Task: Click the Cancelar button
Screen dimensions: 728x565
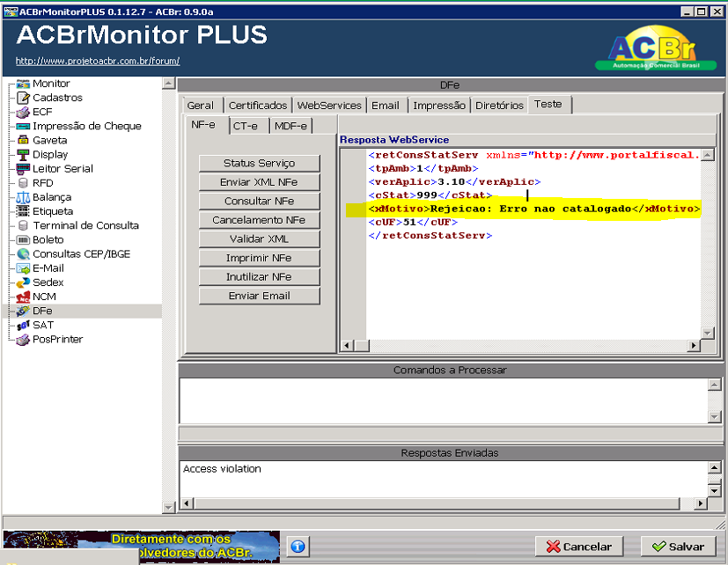Action: pos(579,547)
